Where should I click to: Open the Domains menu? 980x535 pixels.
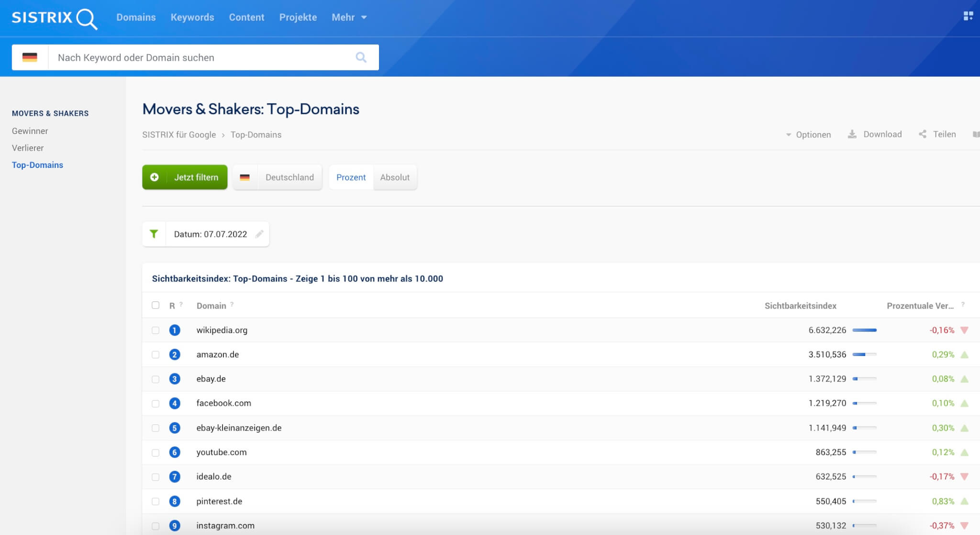coord(136,17)
